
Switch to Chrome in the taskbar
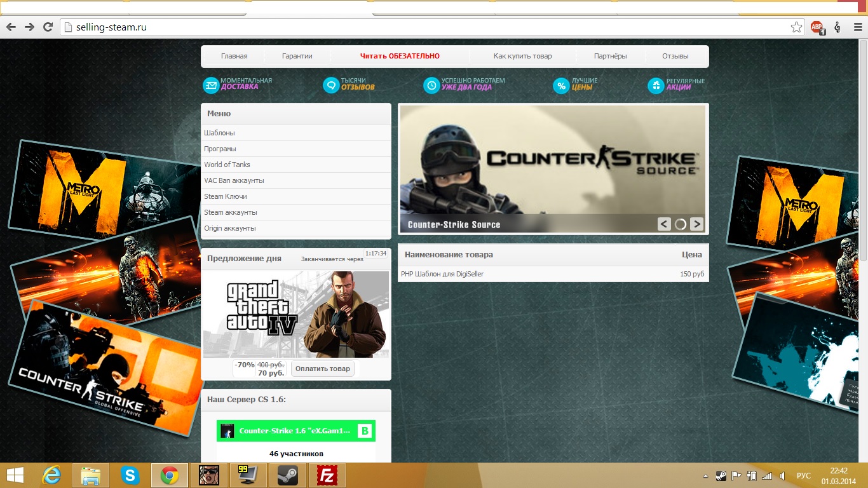[x=169, y=475]
